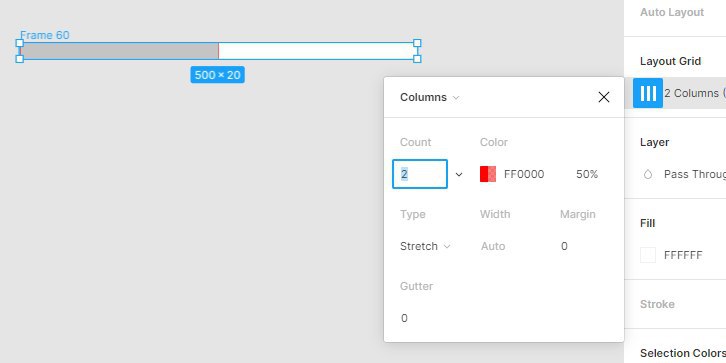The height and width of the screenshot is (363, 726).
Task: Click the layout grid columns icon
Action: [x=648, y=93]
